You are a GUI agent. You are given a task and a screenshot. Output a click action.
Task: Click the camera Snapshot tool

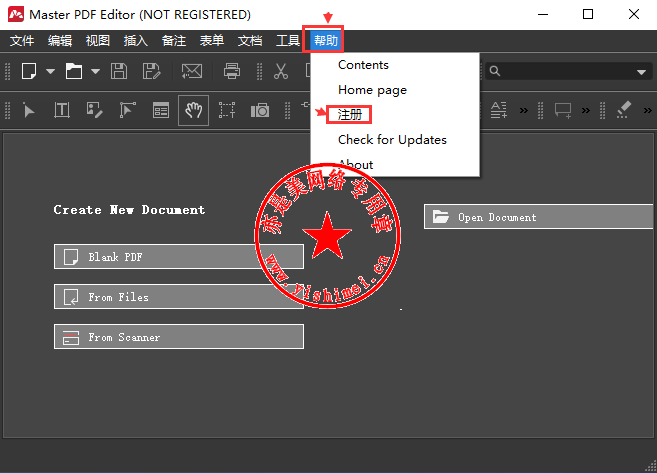point(260,111)
